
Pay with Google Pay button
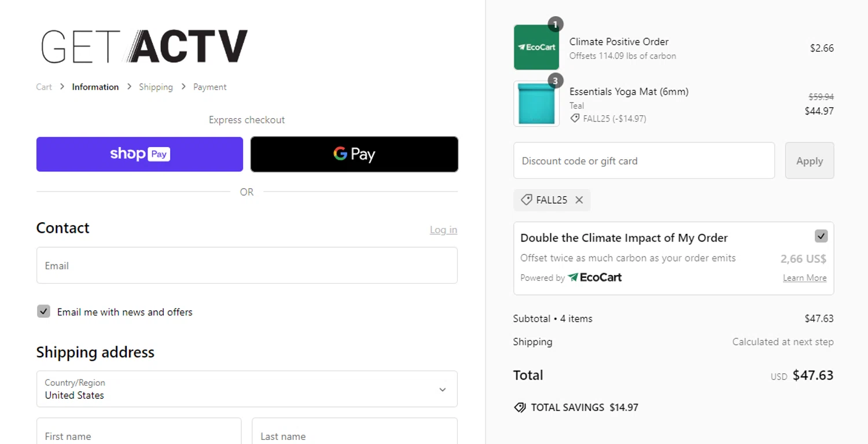tap(354, 154)
